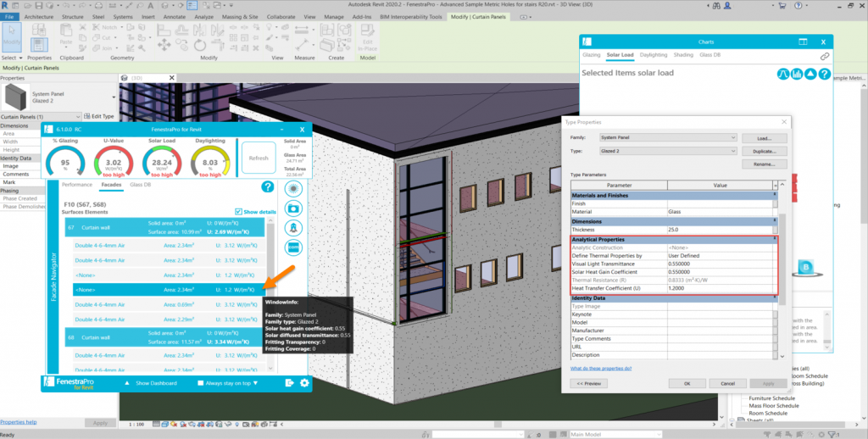Click the FenestraPro 'com' round icon
The width and height of the screenshot is (868, 439).
(293, 247)
